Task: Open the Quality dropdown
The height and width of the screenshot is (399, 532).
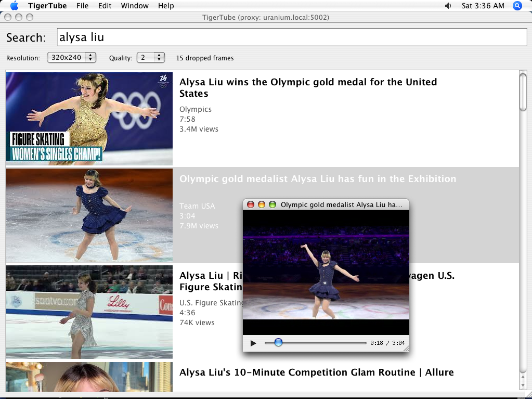Action: (x=151, y=58)
